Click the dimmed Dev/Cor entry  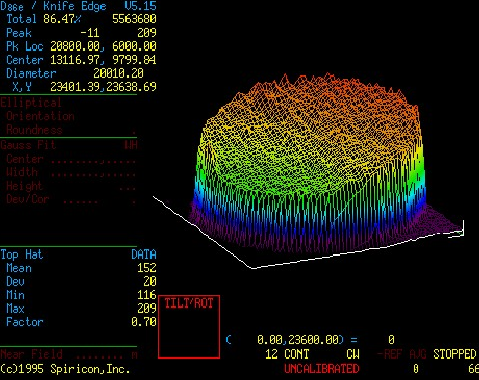(28, 199)
